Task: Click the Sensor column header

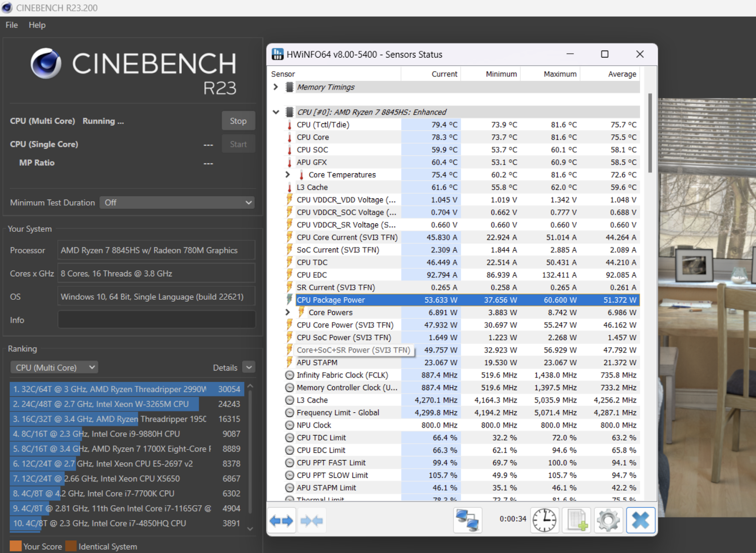Action: [335, 74]
